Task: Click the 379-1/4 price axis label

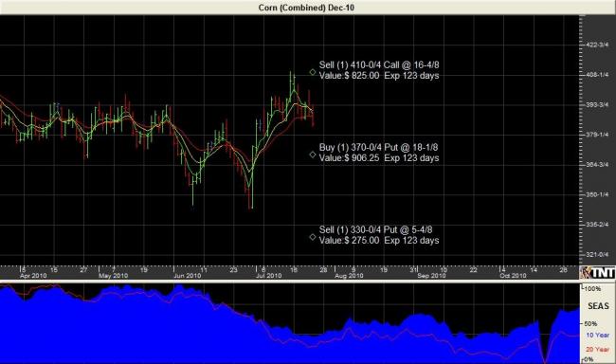Action: click(x=597, y=135)
